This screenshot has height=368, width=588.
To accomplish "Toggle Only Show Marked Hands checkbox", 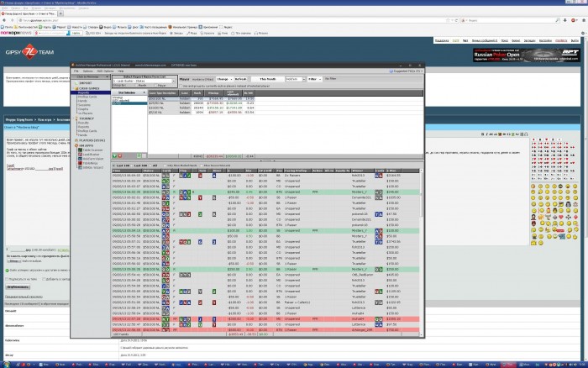I will click(165, 166).
